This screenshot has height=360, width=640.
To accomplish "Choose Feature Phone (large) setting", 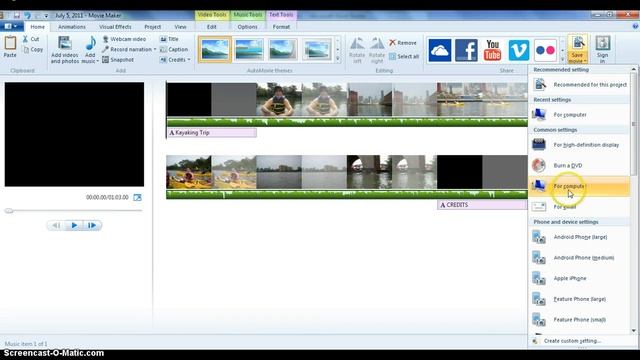I will 579,299.
